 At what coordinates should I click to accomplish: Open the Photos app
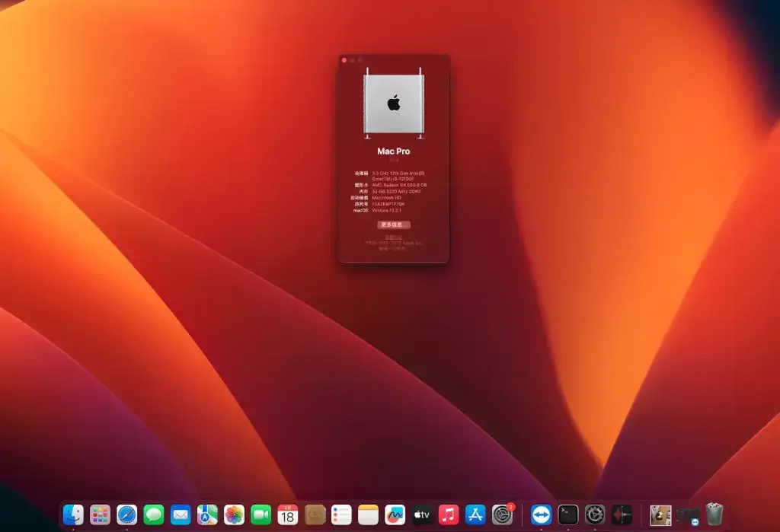click(x=235, y=515)
